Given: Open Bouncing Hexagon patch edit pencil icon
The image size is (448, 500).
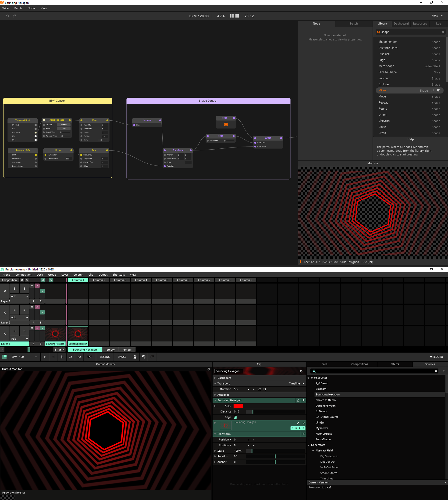Looking at the screenshot, I should (x=298, y=400).
